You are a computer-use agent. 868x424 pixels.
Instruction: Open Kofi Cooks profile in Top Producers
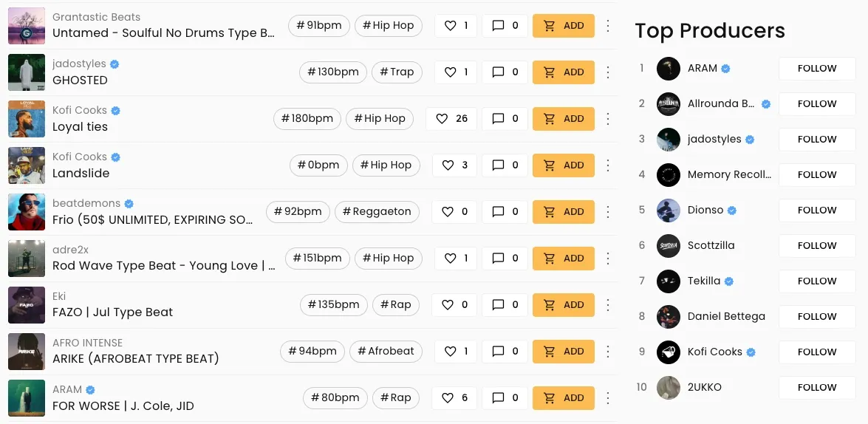point(714,352)
